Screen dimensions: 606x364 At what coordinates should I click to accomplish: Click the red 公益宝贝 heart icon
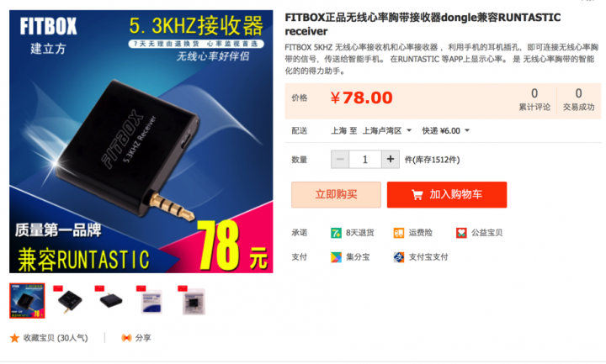[461, 233]
